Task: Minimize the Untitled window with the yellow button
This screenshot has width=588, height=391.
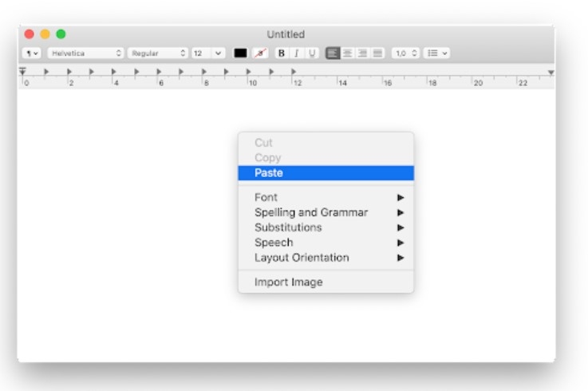Action: point(45,34)
